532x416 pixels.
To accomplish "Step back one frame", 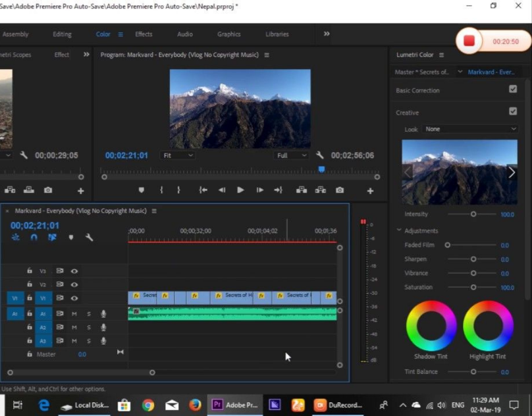I will click(x=221, y=190).
